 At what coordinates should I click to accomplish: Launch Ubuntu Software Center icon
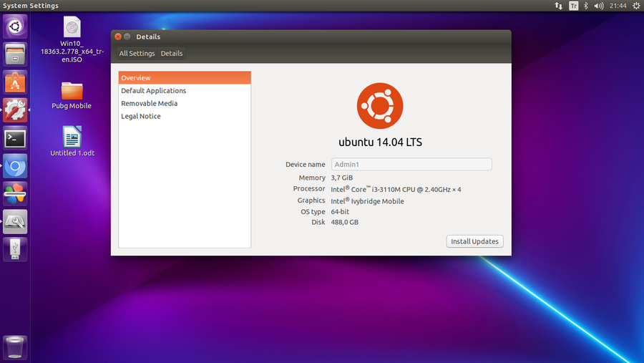point(15,82)
